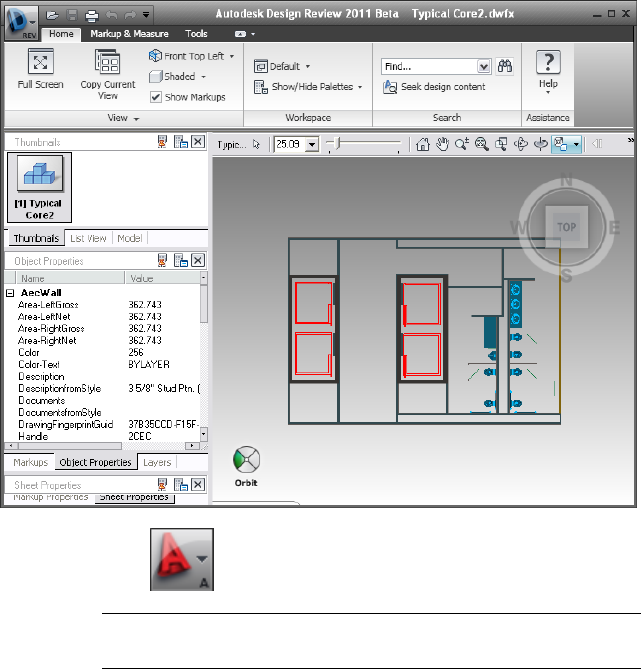Click the properties vertical scrollbar down arrow

pos(204,434)
